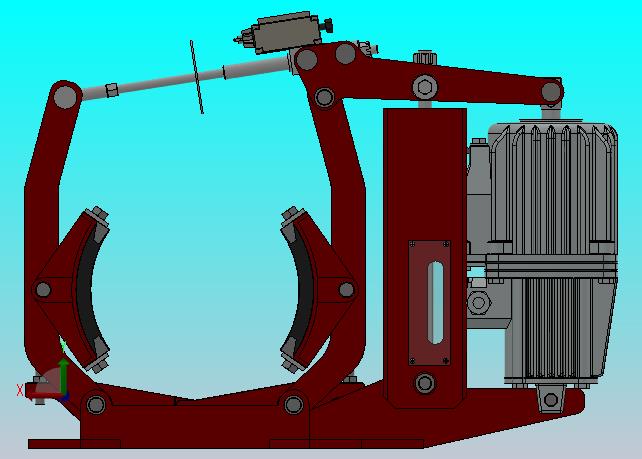Select the gray tie rod between the arms
642x459 pixels.
pos(185,77)
